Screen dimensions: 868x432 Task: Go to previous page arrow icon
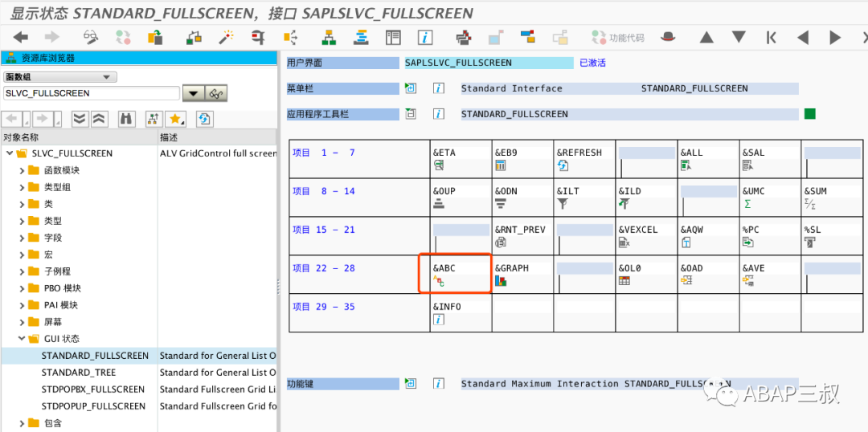(803, 38)
